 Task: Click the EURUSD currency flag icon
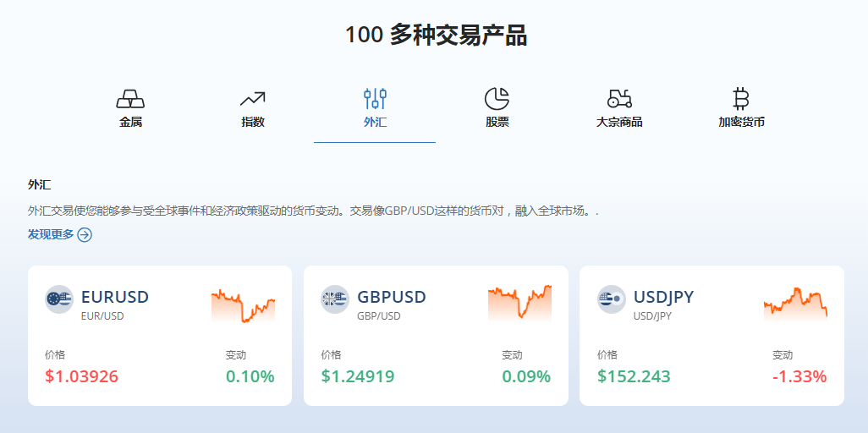click(59, 299)
